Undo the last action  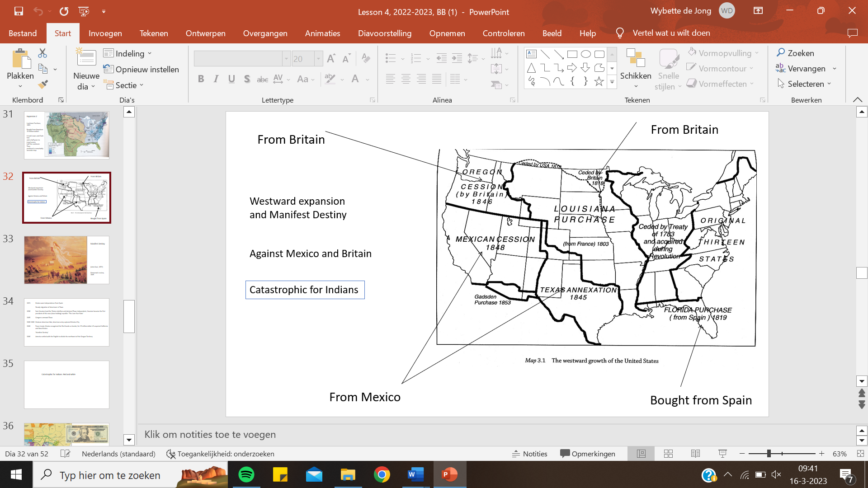pyautogui.click(x=38, y=11)
